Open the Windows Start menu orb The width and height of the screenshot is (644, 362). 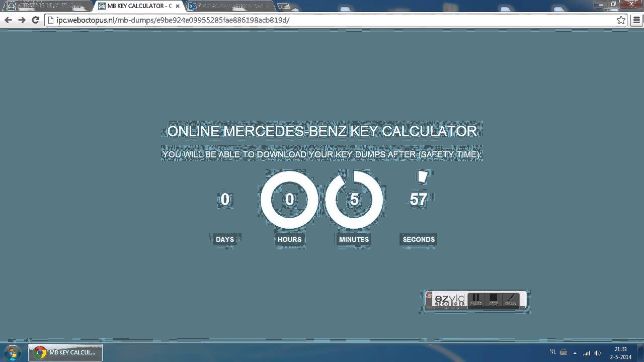tap(12, 352)
